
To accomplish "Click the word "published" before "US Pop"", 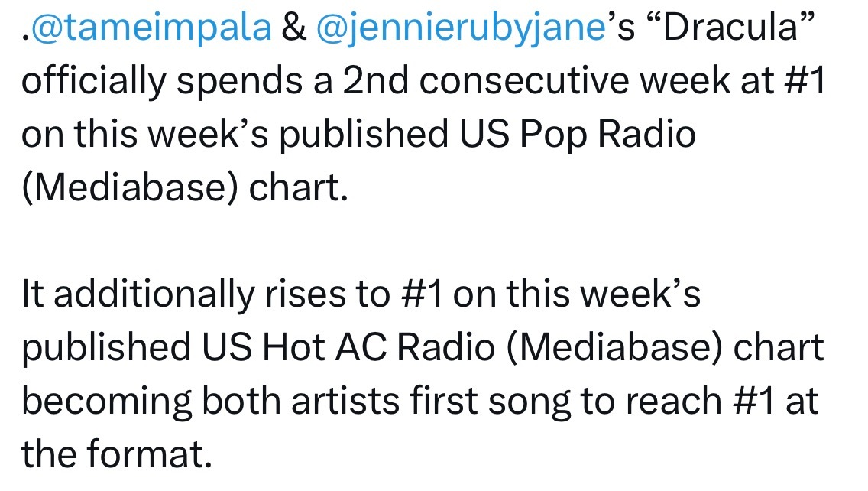I will [364, 135].
